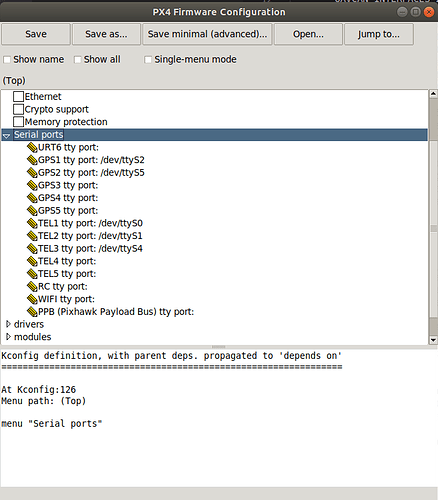Click the tree view vertical scrollbar
This screenshot has height=500, width=438.
433,217
